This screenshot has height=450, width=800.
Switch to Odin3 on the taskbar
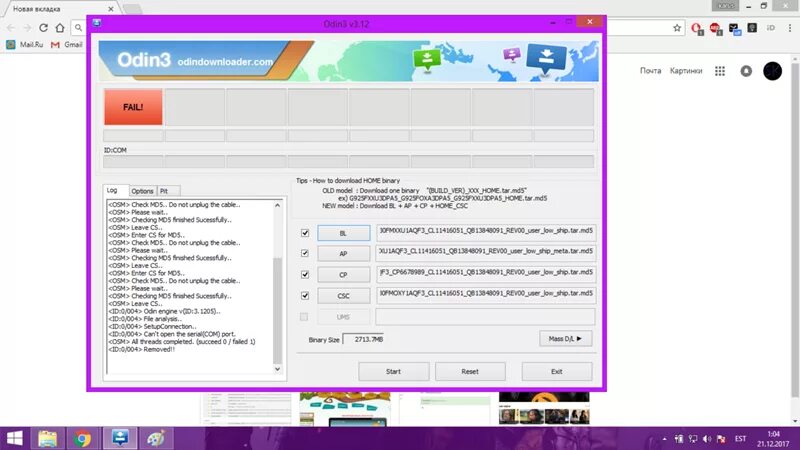(x=120, y=438)
